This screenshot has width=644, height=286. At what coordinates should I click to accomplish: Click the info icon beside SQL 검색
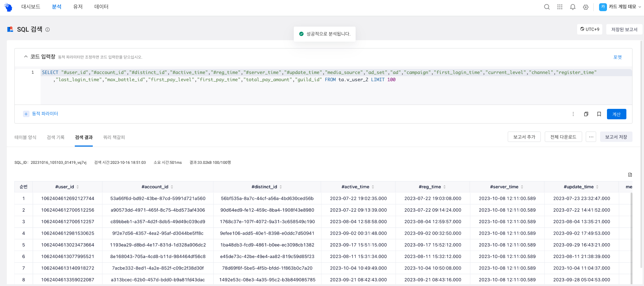pos(47,29)
